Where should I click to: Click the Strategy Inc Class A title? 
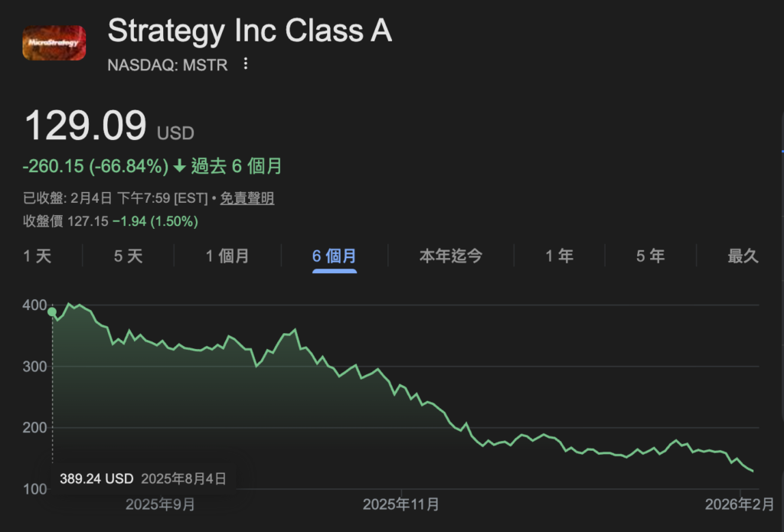point(250,31)
